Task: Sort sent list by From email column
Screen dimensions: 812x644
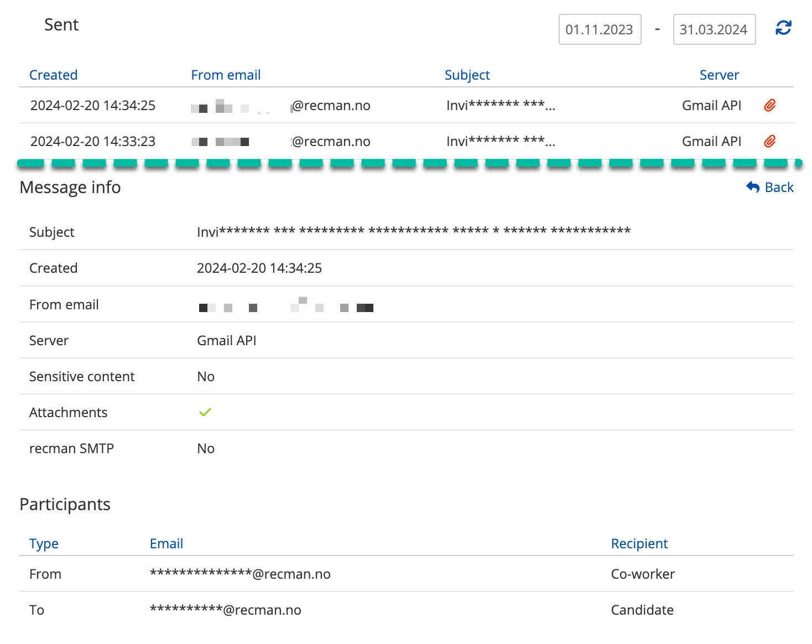Action: pyautogui.click(x=226, y=75)
